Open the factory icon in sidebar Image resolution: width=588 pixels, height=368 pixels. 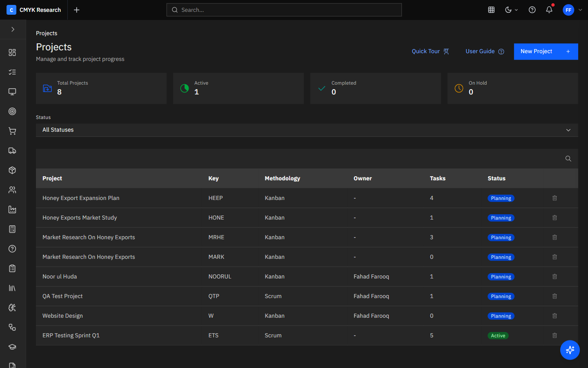point(12,209)
